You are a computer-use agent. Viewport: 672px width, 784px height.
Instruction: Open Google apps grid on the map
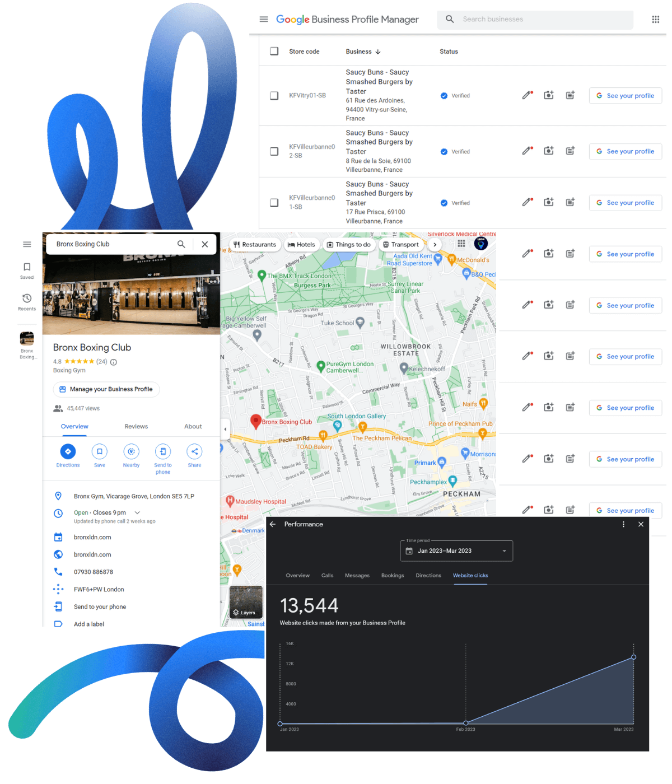pyautogui.click(x=461, y=244)
